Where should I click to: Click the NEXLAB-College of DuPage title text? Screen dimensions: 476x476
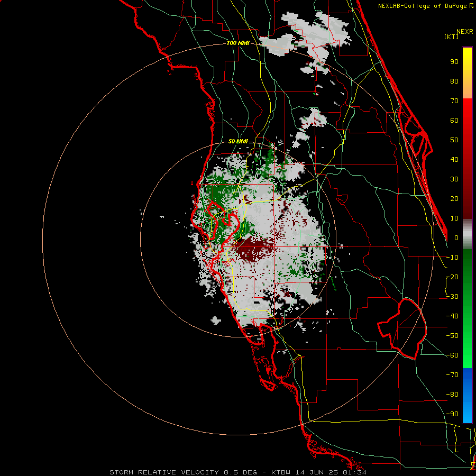[x=422, y=6]
